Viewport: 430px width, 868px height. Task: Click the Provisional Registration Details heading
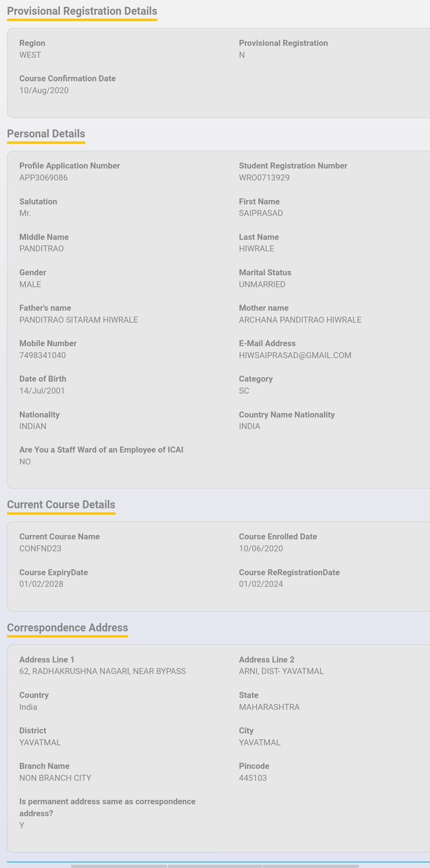[82, 11]
